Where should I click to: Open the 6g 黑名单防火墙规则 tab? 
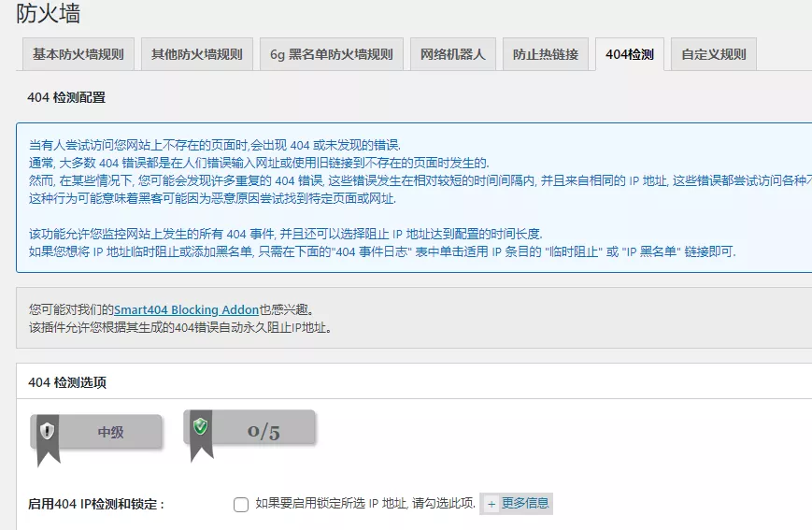[332, 54]
